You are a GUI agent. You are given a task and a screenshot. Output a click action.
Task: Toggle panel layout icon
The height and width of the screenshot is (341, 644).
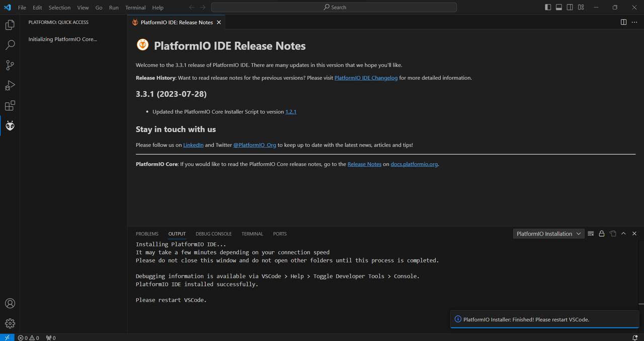(x=559, y=8)
